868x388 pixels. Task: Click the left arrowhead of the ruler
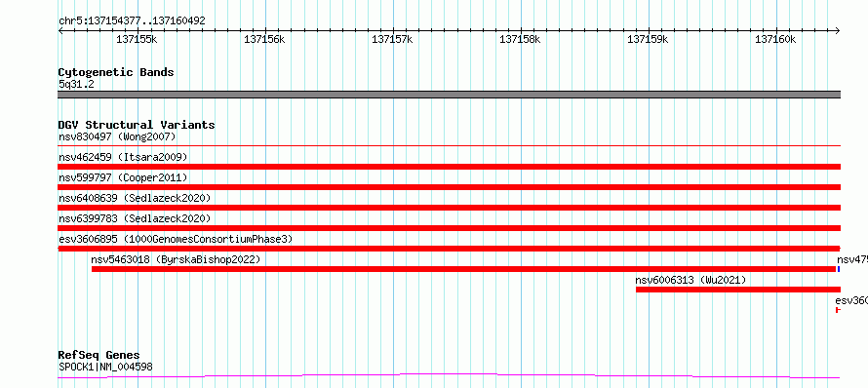60,30
